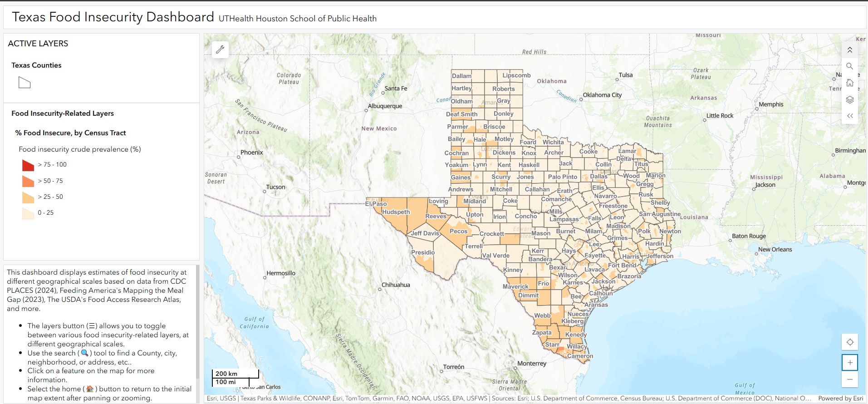
Task: Click the orange >50-75 legend swatch
Action: click(x=28, y=181)
